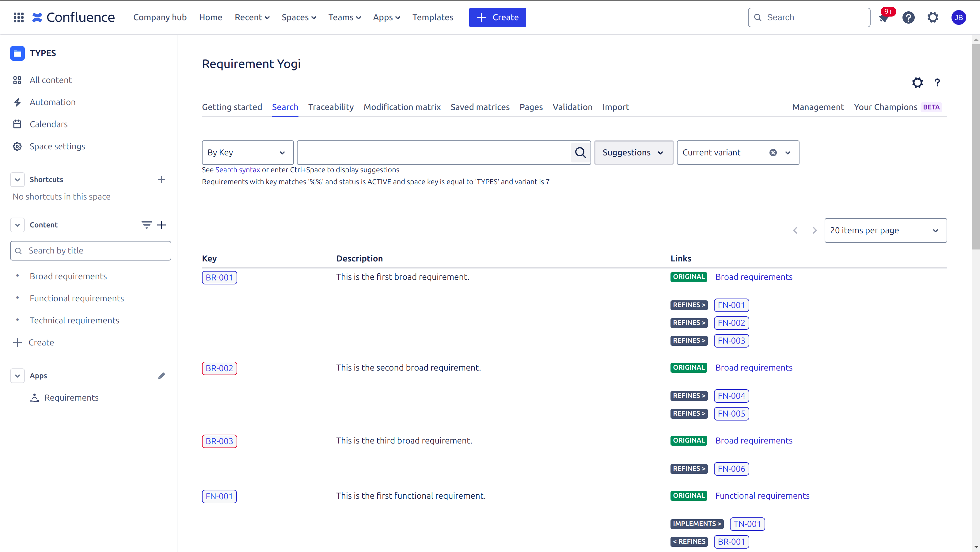Image resolution: width=980 pixels, height=552 pixels.
Task: Edit Apps section with the pencil icon
Action: coord(161,376)
